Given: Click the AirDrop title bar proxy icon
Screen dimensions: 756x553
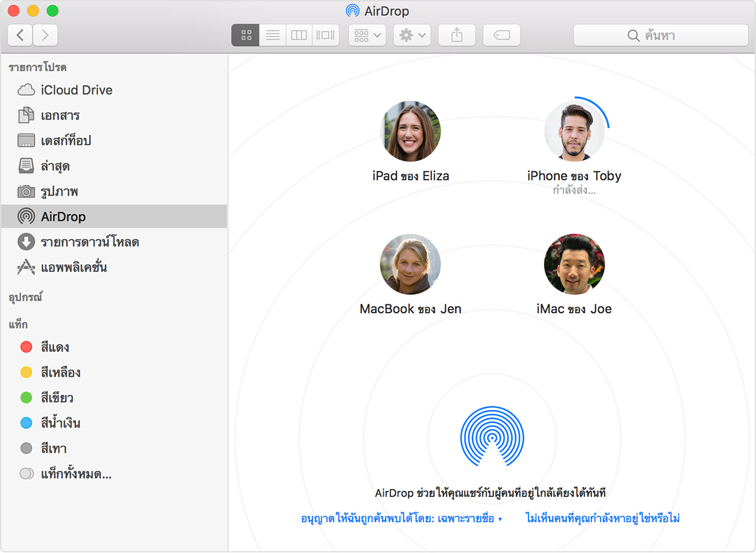Looking at the screenshot, I should point(353,11).
